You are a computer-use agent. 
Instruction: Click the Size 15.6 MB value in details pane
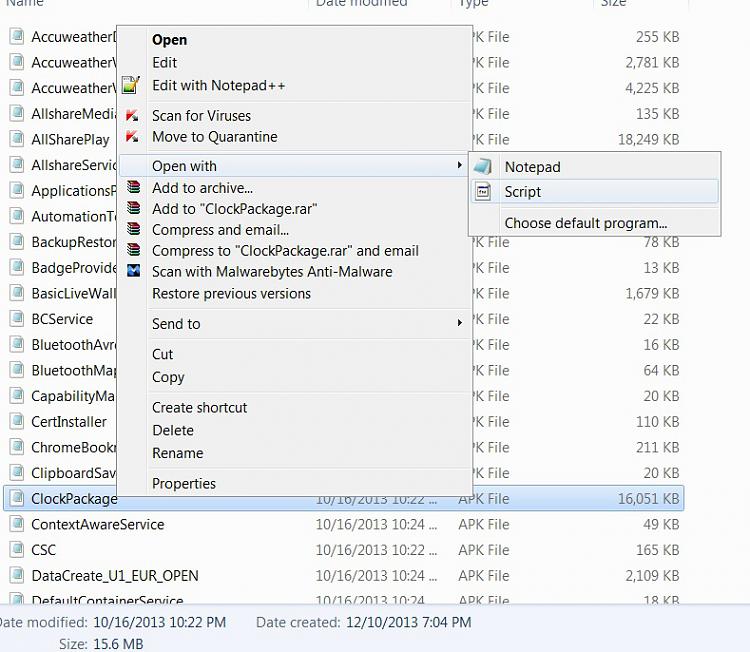(x=118, y=644)
